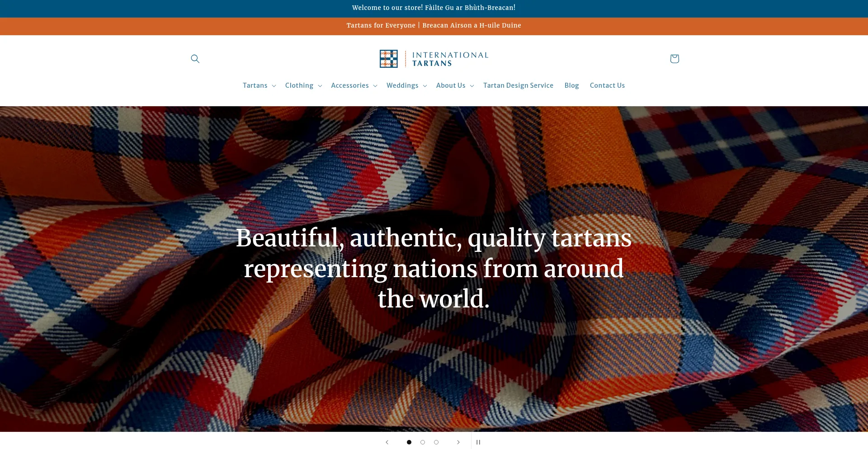Select the second slideshow dot
Screen dimensions: 868x449
point(423,442)
